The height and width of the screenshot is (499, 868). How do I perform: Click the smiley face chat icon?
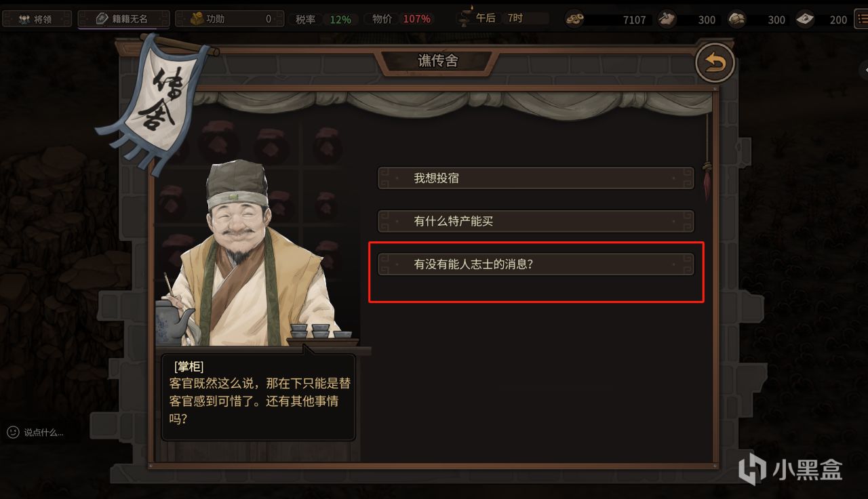coord(13,432)
